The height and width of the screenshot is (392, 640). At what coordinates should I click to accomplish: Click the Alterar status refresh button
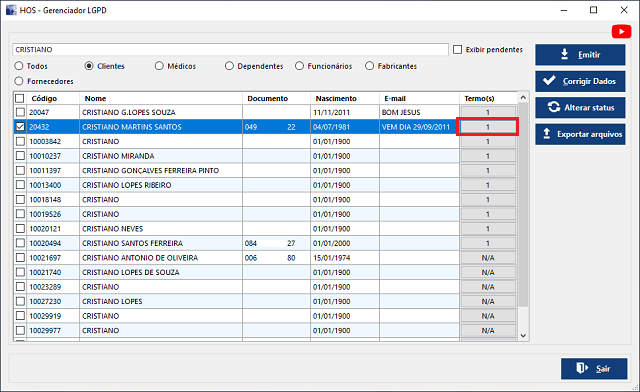(580, 107)
